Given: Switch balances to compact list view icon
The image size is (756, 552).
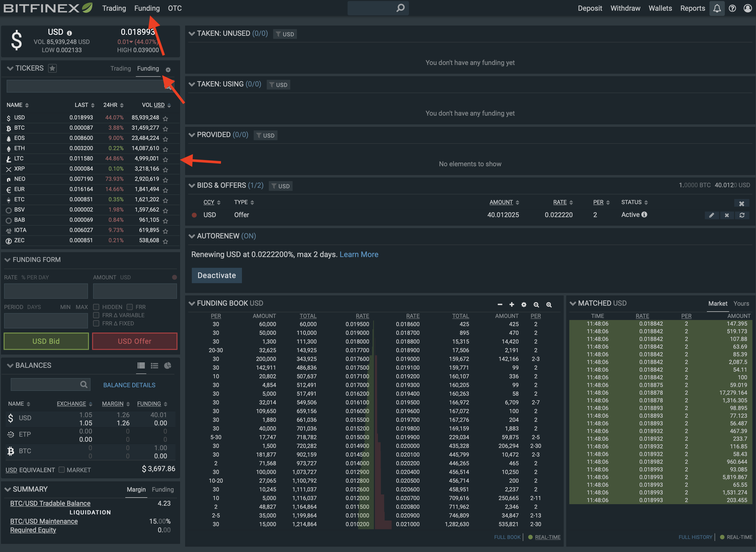Looking at the screenshot, I should 154,366.
